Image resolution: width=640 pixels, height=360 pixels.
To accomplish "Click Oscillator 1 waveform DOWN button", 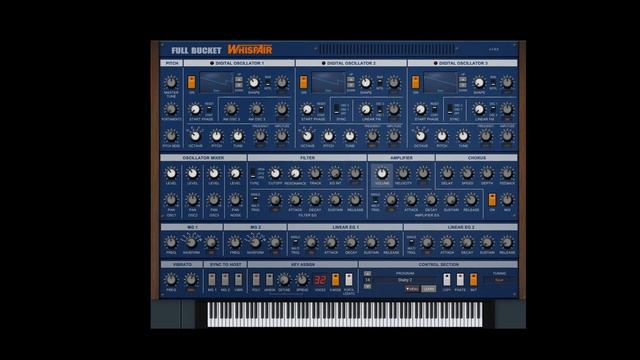I will point(239,85).
